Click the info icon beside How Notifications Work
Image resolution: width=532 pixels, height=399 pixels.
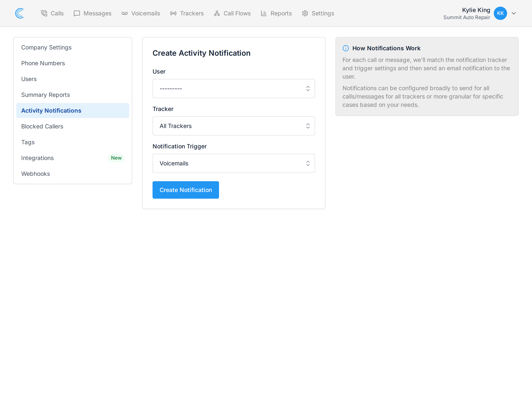pyautogui.click(x=346, y=48)
